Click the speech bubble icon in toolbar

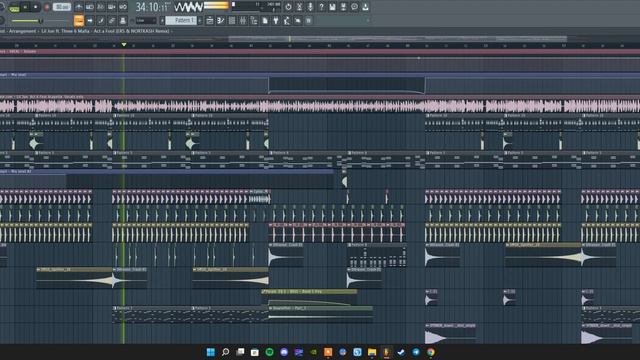point(354,7)
